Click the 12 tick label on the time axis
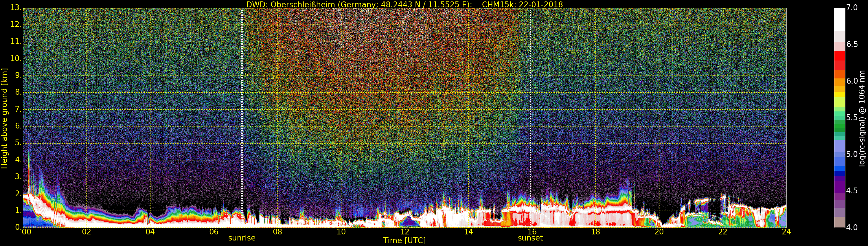 coord(404,232)
